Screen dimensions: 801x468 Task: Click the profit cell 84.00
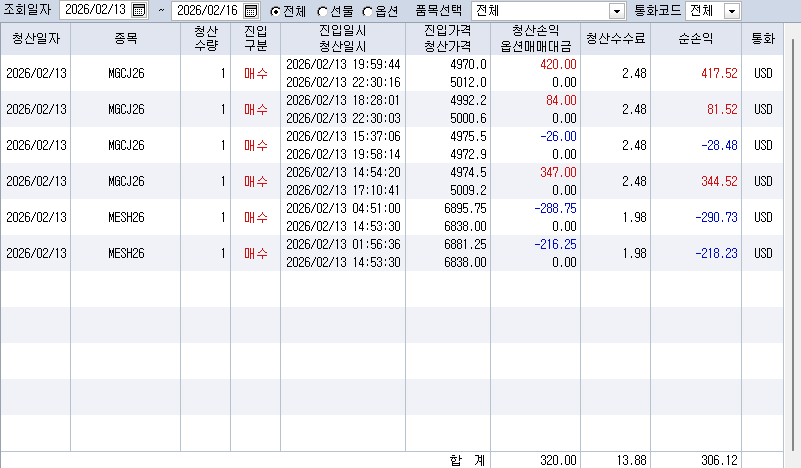tap(561, 100)
